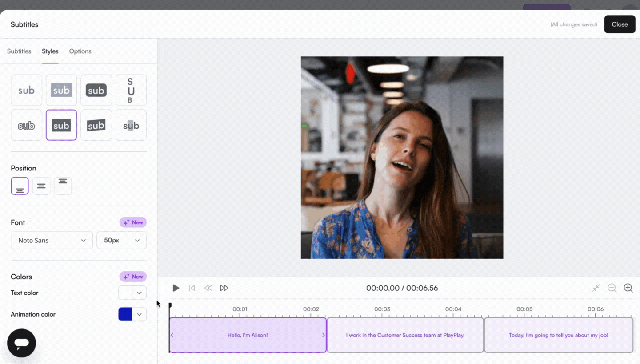Switch to the Options tab
640x364 pixels.
tap(80, 51)
